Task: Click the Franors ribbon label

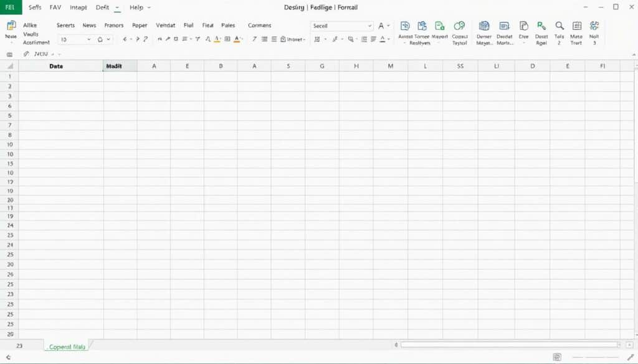Action: [x=114, y=25]
